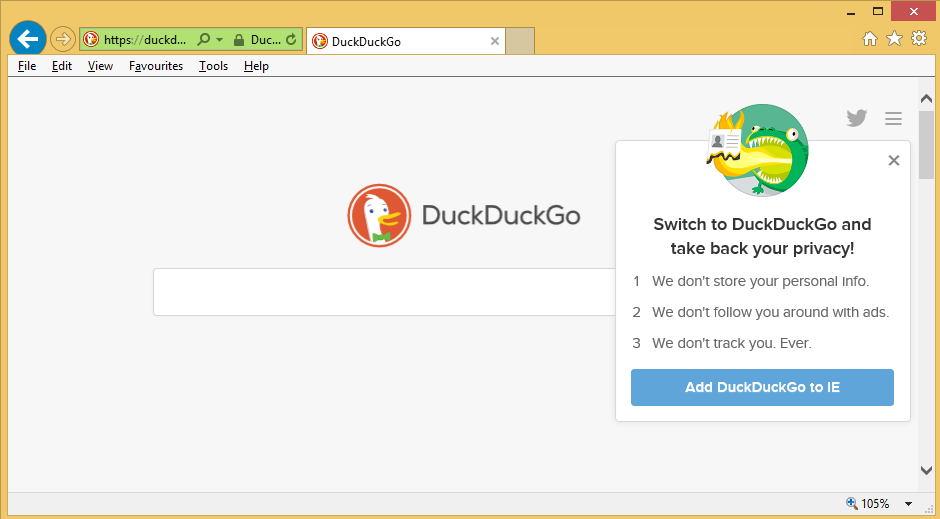
Task: Open the View menu
Action: point(100,66)
